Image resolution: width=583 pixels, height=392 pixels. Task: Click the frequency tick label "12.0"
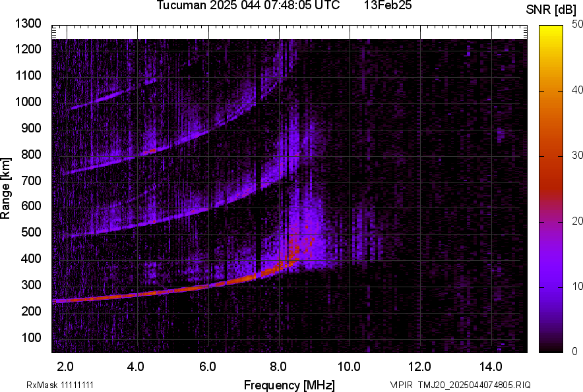click(x=419, y=366)
